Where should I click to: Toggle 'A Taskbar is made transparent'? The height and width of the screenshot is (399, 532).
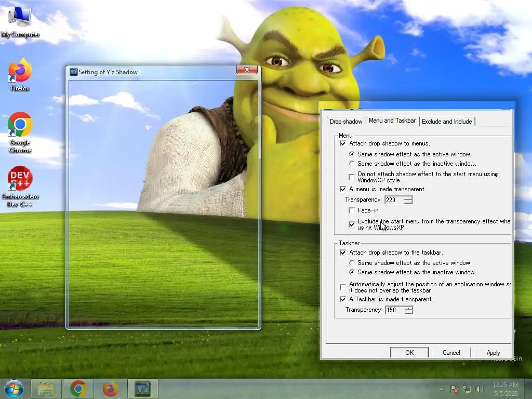pyautogui.click(x=343, y=299)
